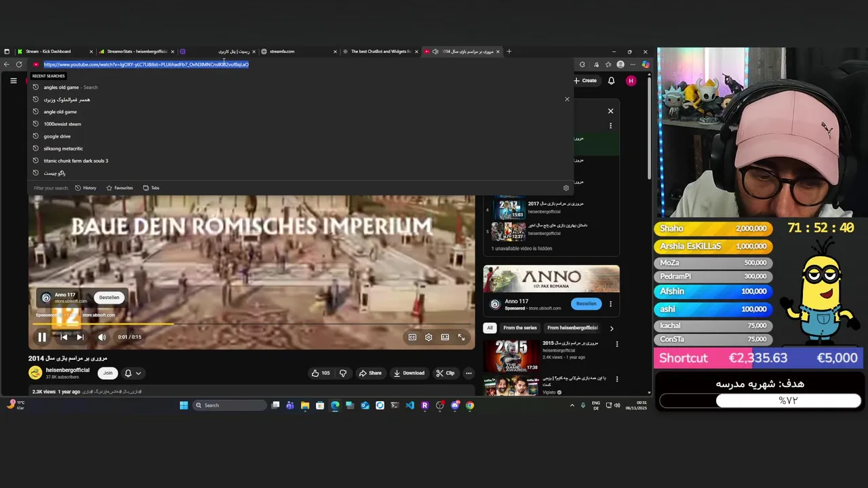Open the Copilot sidebar icon
The height and width of the screenshot is (488, 868).
pyautogui.click(x=646, y=64)
